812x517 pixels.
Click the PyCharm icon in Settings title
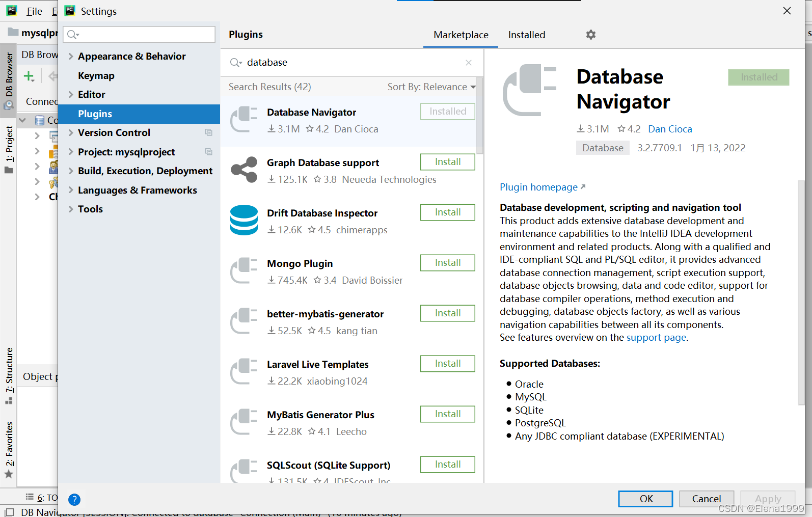(x=70, y=11)
